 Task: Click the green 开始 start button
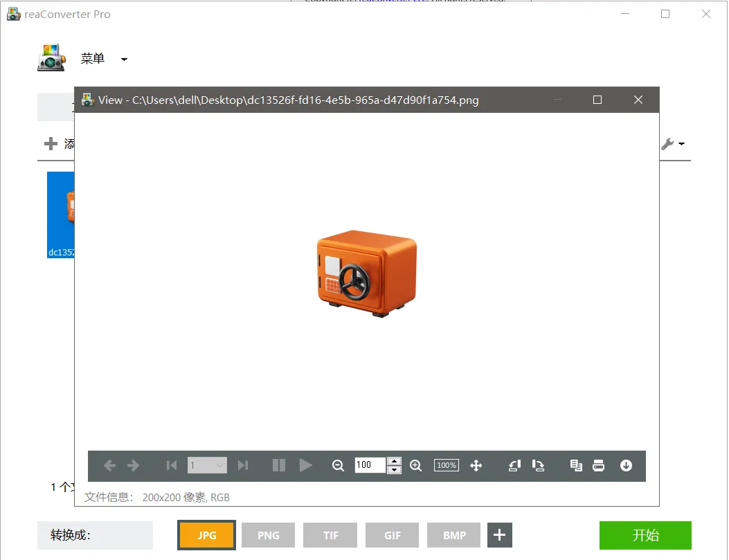point(645,535)
